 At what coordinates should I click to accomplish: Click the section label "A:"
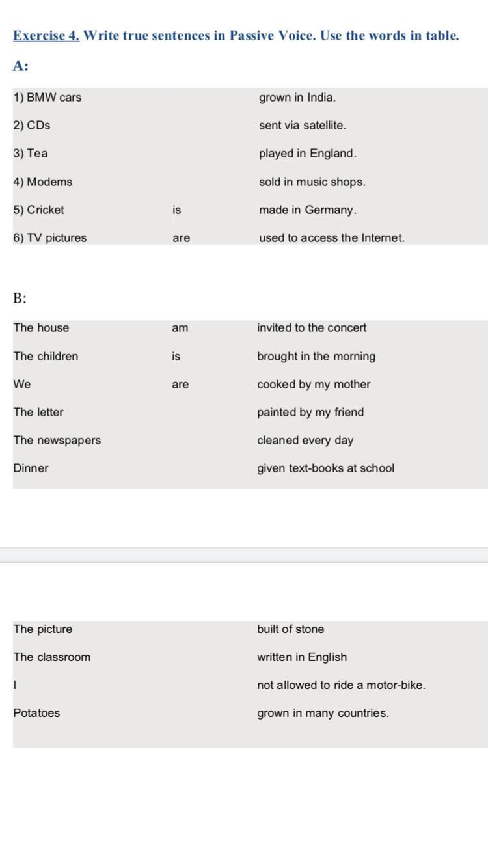[x=20, y=66]
